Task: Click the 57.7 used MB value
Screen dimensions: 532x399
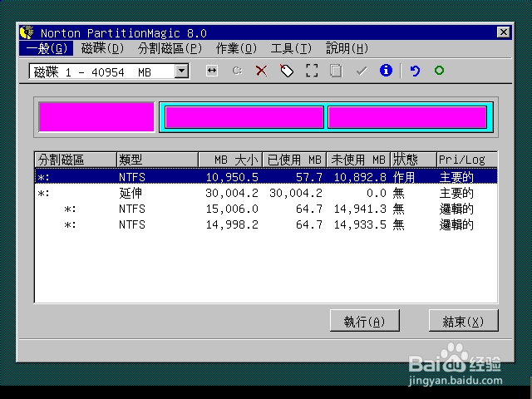Action: point(309,177)
